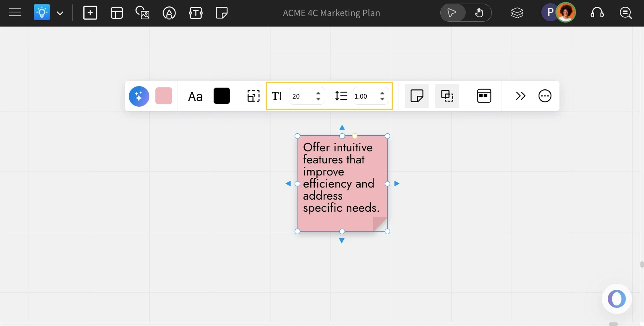Increase the font size stepper value
The image size is (644, 326).
[318, 93]
